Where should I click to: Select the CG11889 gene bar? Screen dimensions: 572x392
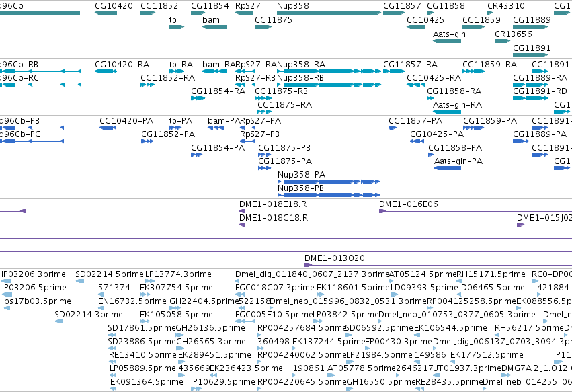(x=530, y=27)
